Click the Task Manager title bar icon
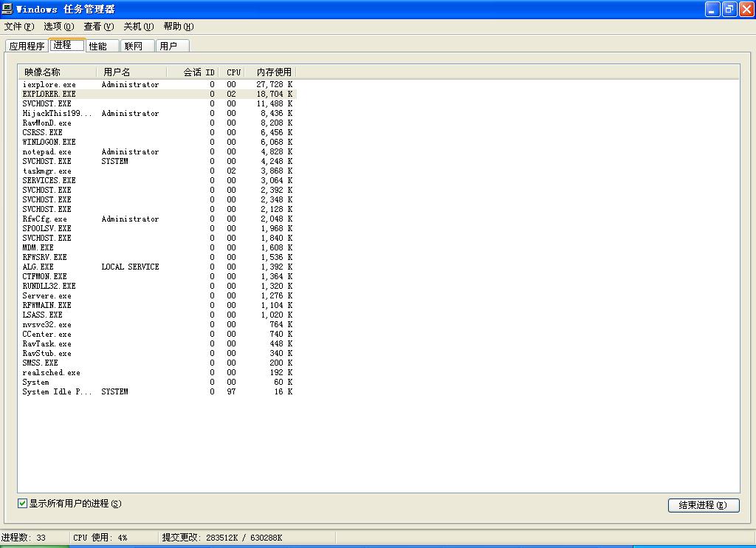Screen dimensions: 756x548 click(7, 9)
